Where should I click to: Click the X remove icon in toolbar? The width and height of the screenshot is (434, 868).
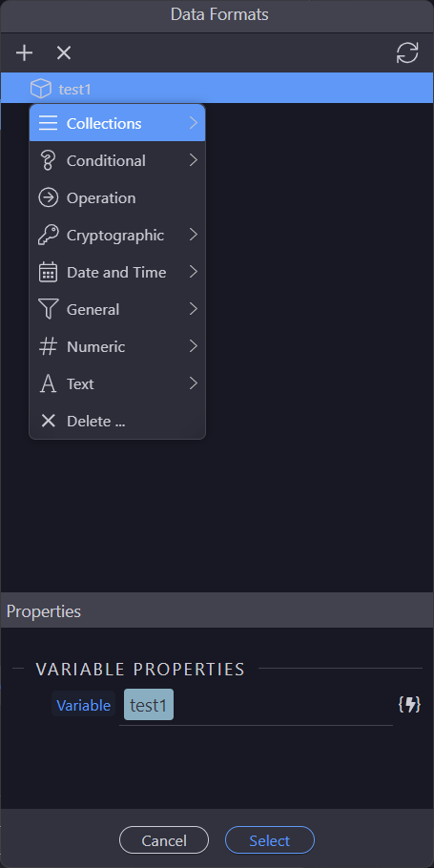point(64,53)
